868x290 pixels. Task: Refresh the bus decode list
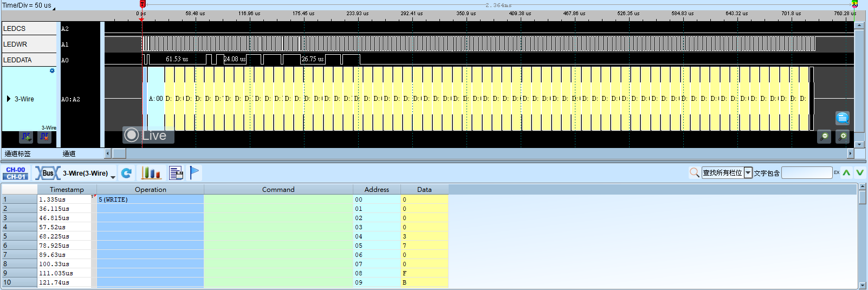point(126,173)
